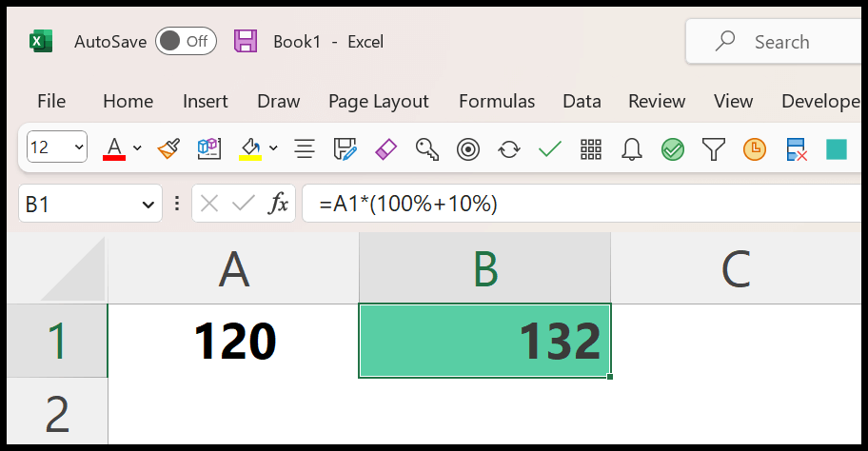Viewport: 868px width, 451px height.
Task: Select cell B1 containing 132
Action: click(x=485, y=341)
